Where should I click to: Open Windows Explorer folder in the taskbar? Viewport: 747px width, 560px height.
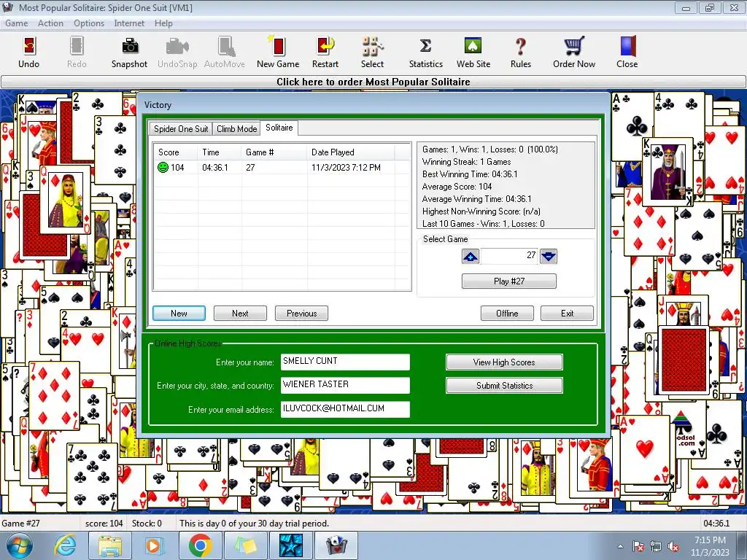[x=110, y=545]
